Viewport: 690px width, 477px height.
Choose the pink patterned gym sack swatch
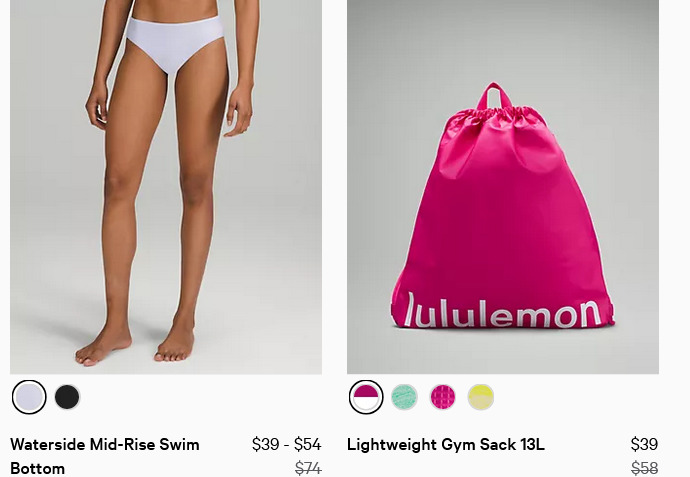pos(443,397)
